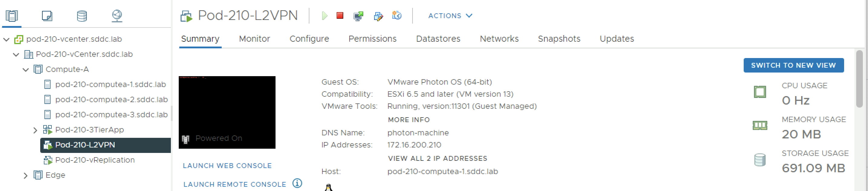Open the Hosts and Clusters inventory view
Viewport: 868px width, 191px height.
(12, 16)
